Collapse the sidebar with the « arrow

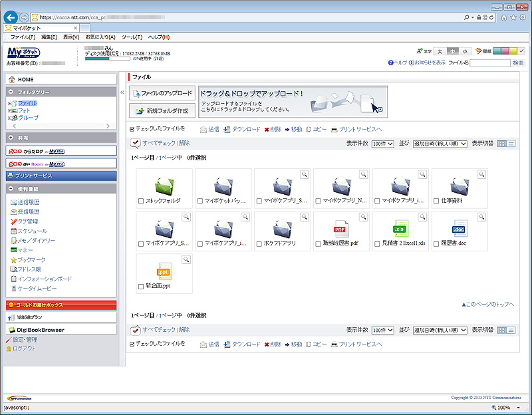122,92
